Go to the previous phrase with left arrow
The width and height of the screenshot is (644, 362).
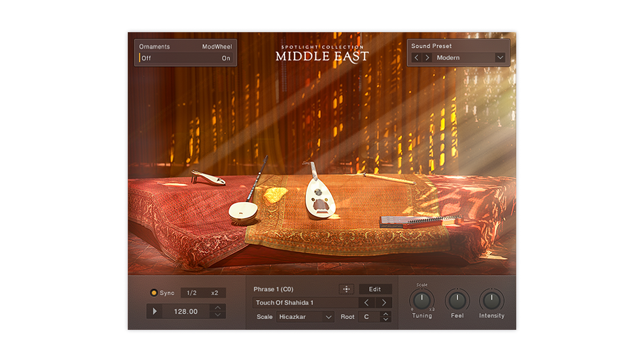(367, 303)
